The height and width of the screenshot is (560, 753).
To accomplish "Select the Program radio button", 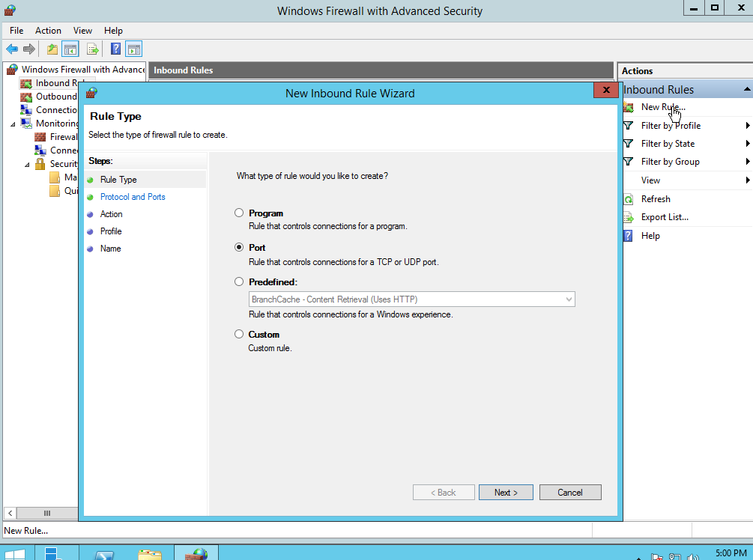I will (x=239, y=213).
